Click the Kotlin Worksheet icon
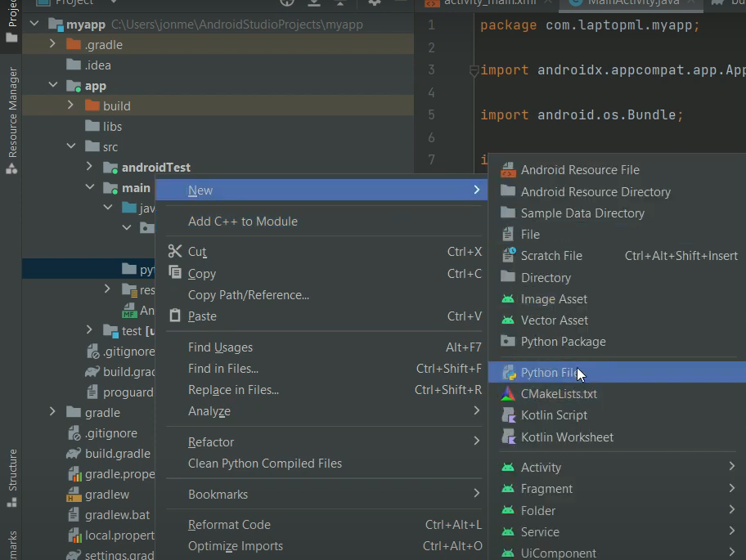Viewport: 746px width, 560px height. tap(509, 437)
